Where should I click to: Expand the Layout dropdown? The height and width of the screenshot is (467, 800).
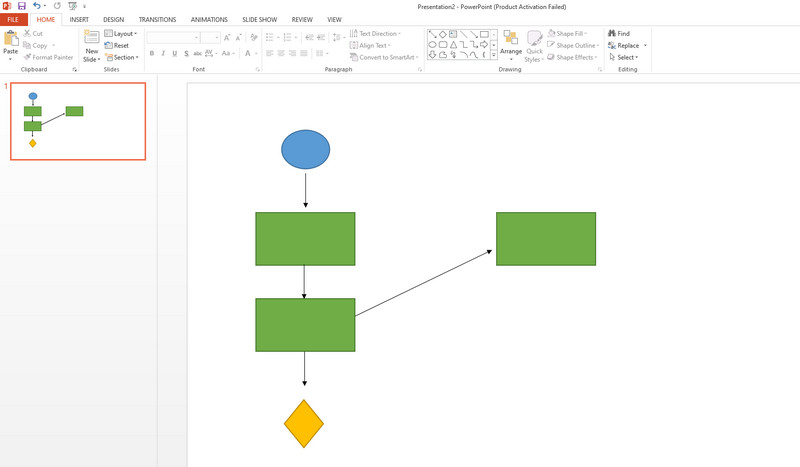click(x=121, y=33)
